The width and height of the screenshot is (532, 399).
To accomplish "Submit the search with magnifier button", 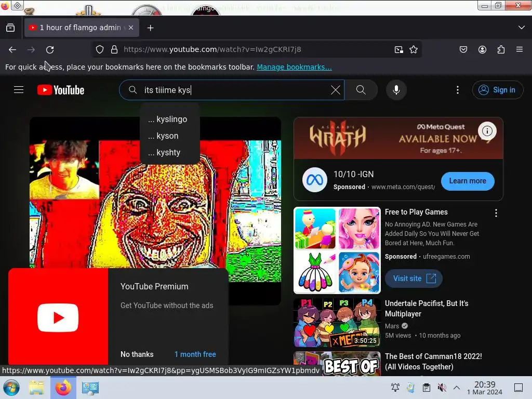I will click(361, 90).
